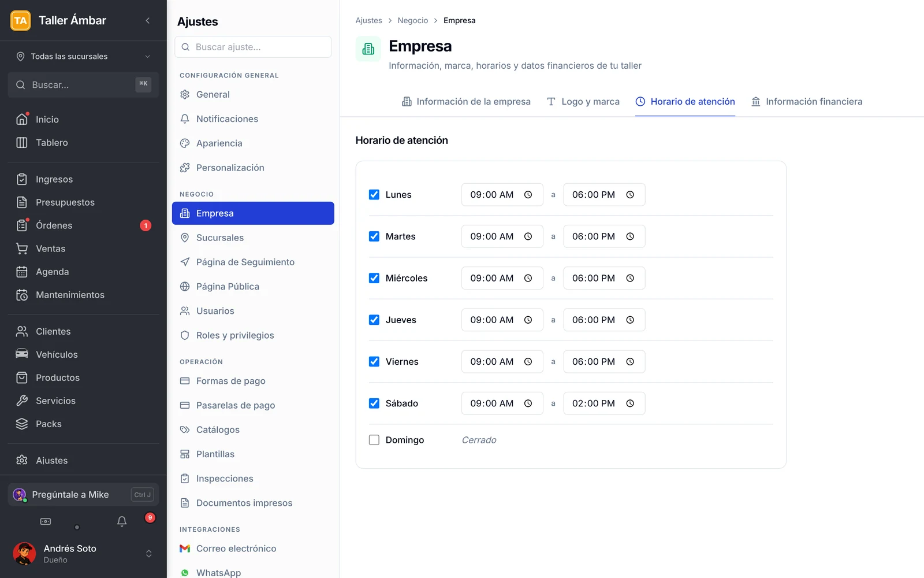Screen dimensions: 924x578
Task: Open Tablero in the sidebar
Action: 84,143
